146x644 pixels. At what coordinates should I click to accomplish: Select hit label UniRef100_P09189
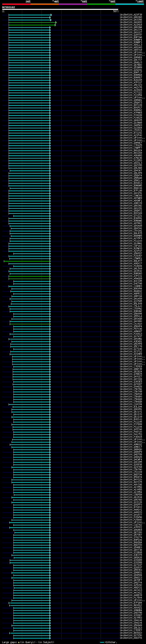point(131,115)
